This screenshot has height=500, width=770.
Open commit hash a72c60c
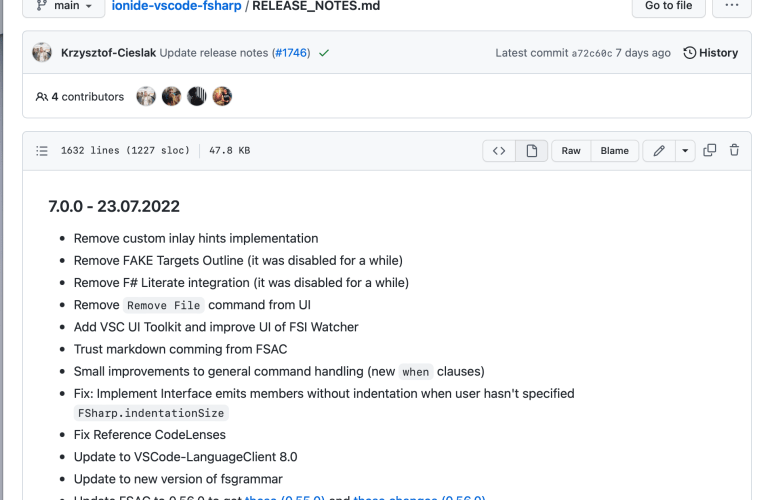[x=591, y=53]
